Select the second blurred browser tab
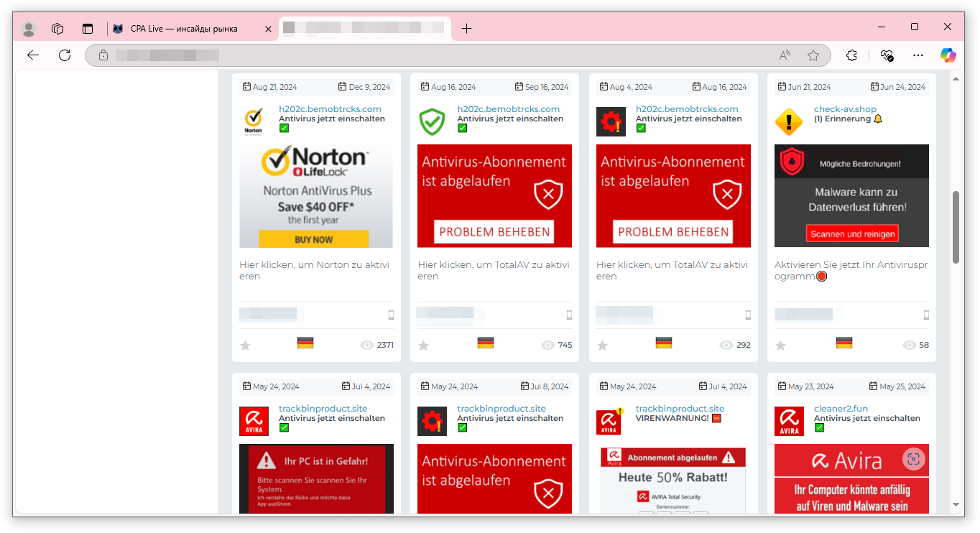This screenshot has height=533, width=980. click(x=364, y=29)
